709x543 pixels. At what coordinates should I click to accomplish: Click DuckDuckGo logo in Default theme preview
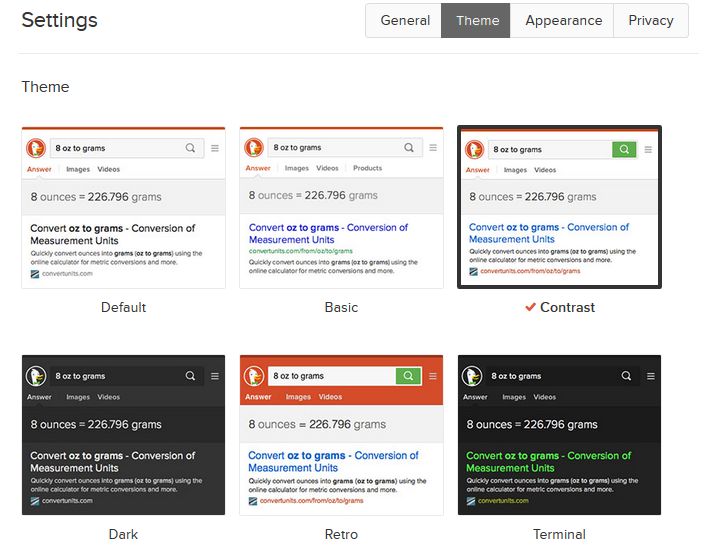pyautogui.click(x=36, y=148)
